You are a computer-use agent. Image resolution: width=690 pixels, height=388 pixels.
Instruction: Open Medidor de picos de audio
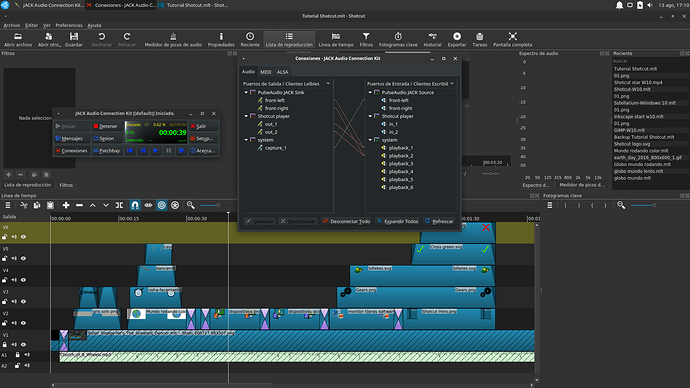pyautogui.click(x=173, y=39)
